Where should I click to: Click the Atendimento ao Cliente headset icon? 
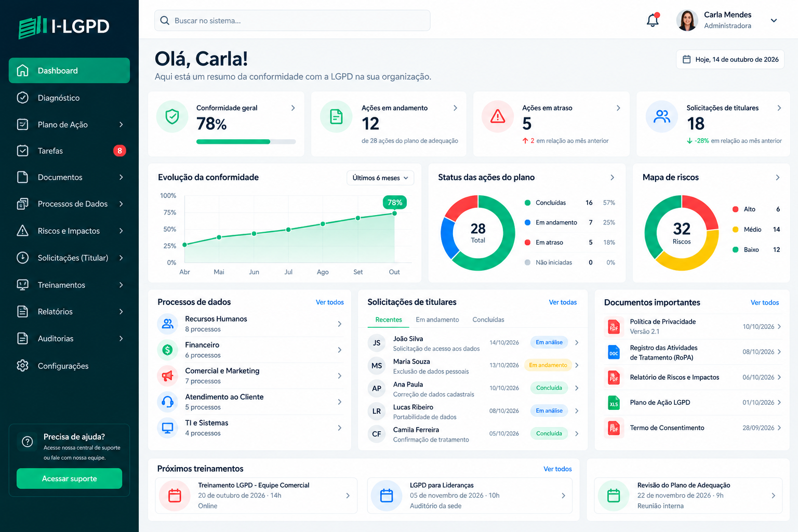pos(168,402)
